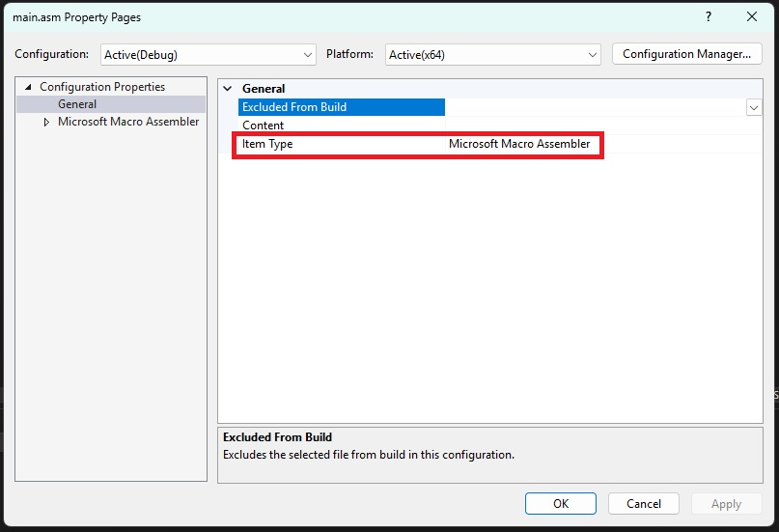
Task: Open the Configuration dropdown showing Active(Debug)
Action: (x=209, y=55)
